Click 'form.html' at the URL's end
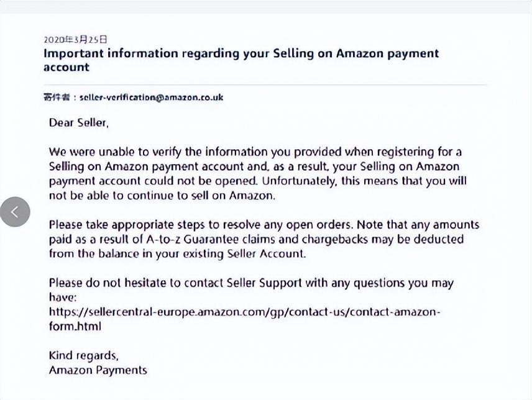Viewport: 532px width, 400px height. pyautogui.click(x=75, y=326)
